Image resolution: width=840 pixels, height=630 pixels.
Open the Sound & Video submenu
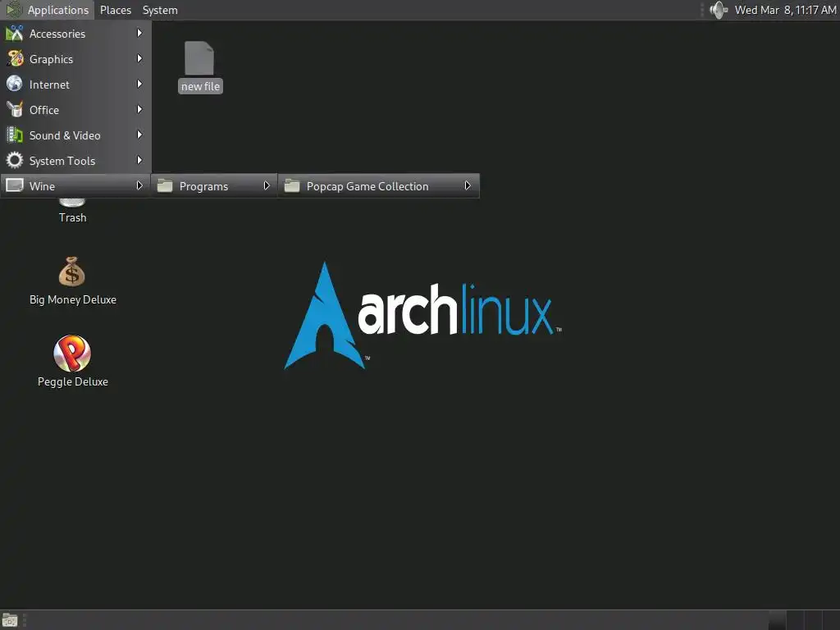pyautogui.click(x=75, y=135)
